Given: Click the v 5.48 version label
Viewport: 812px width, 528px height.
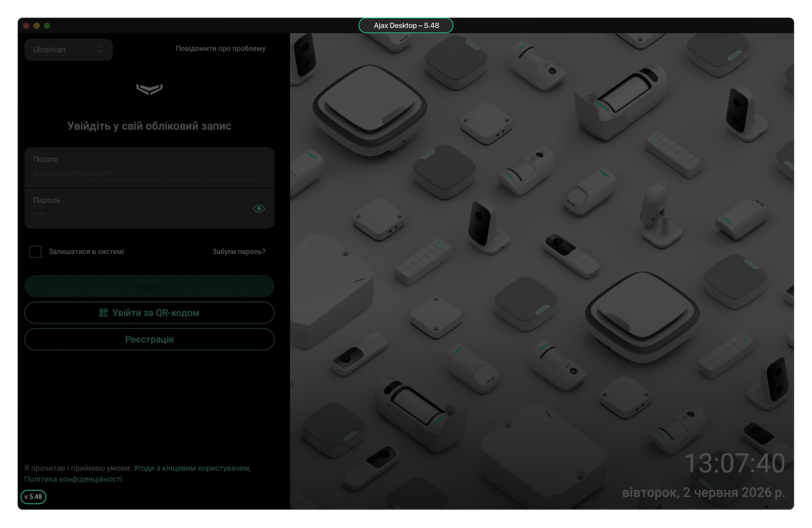Looking at the screenshot, I should click(33, 497).
